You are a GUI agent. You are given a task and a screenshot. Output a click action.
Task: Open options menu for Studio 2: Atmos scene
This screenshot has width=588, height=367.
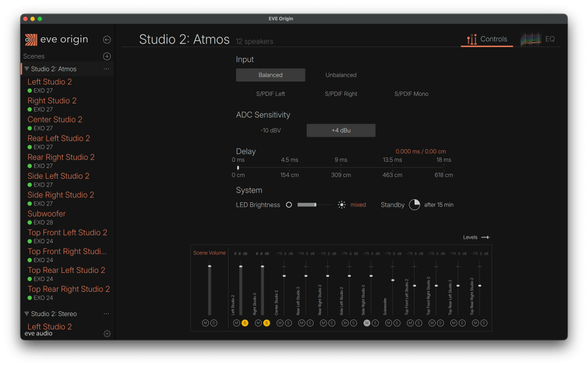106,69
